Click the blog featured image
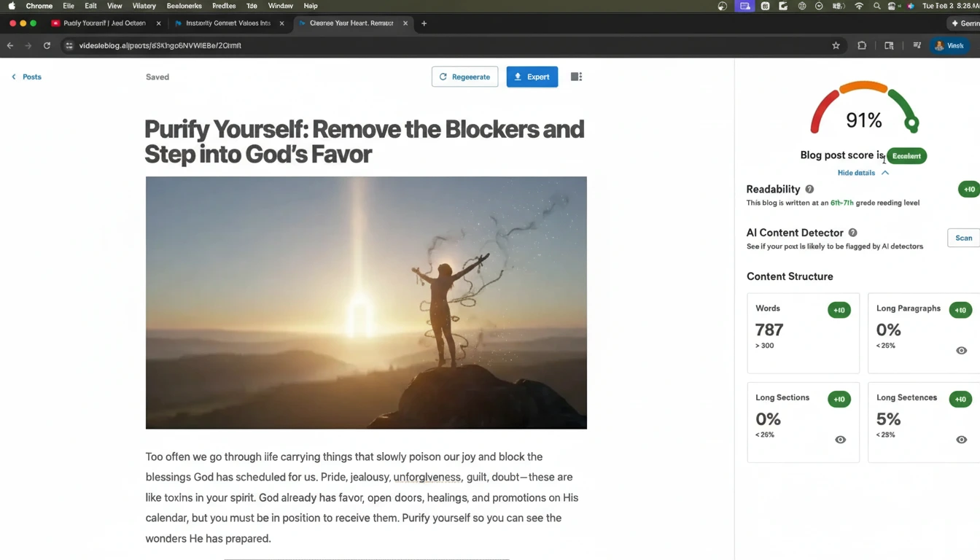This screenshot has width=980, height=560. click(366, 303)
